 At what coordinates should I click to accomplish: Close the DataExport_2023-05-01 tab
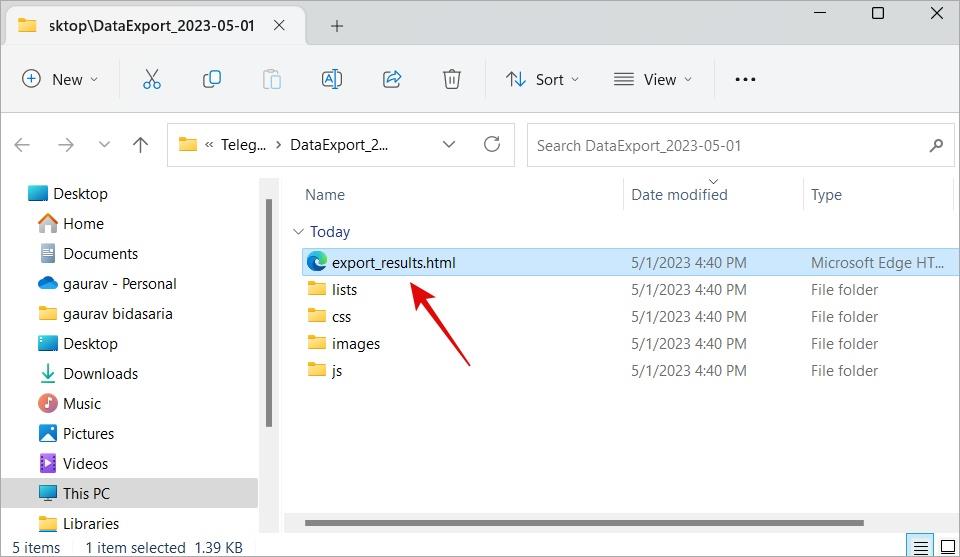[x=279, y=25]
